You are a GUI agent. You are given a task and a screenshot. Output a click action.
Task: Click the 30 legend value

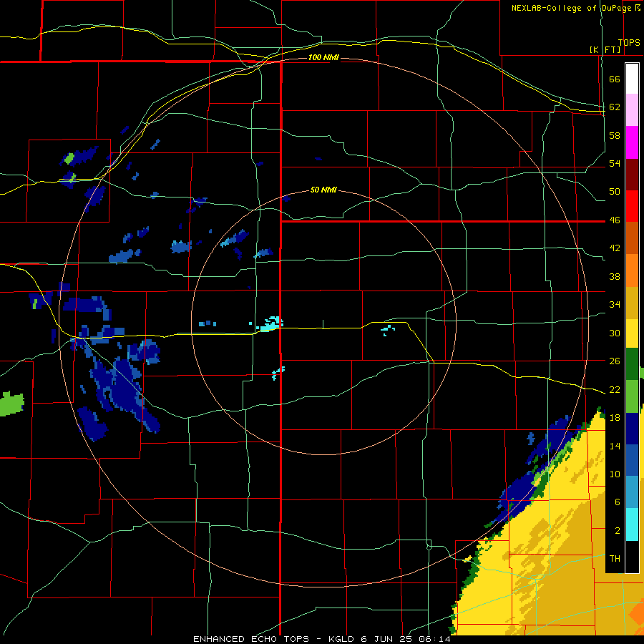[615, 333]
